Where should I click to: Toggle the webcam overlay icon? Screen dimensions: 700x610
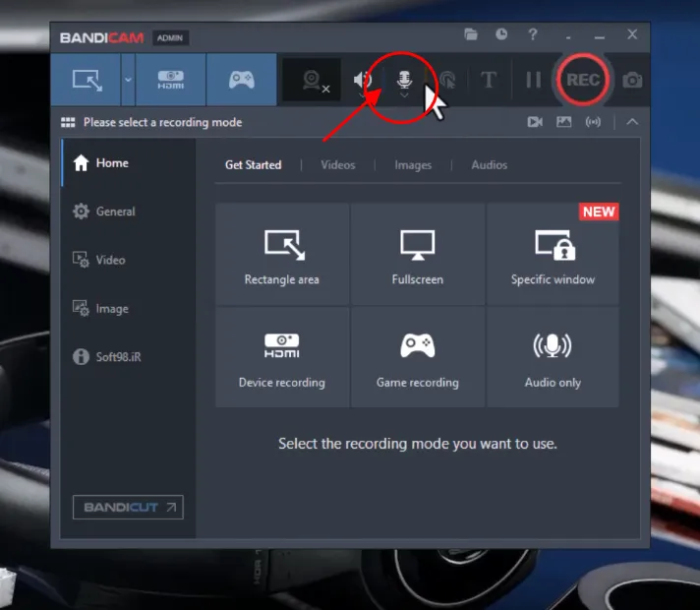[x=312, y=81]
